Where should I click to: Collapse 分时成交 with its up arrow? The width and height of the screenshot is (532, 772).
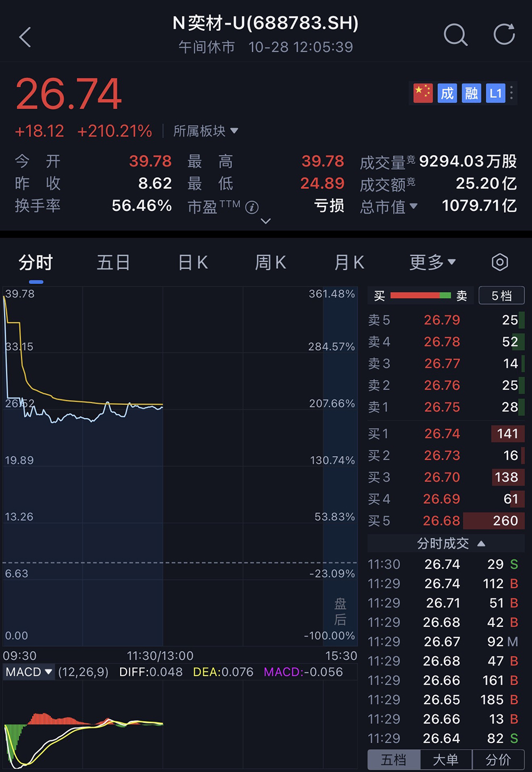point(481,543)
